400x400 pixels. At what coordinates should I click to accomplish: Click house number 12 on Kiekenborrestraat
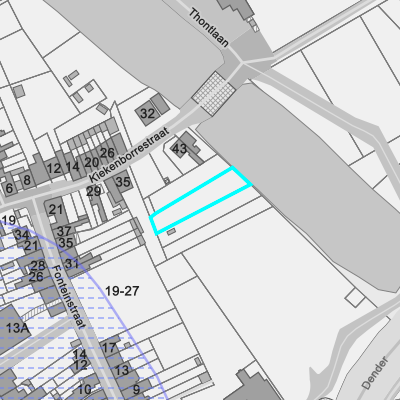coord(54,168)
